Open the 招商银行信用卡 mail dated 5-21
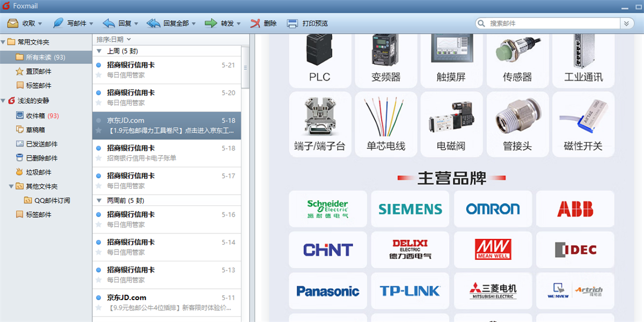Viewport: 644px width, 322px height. tap(167, 70)
